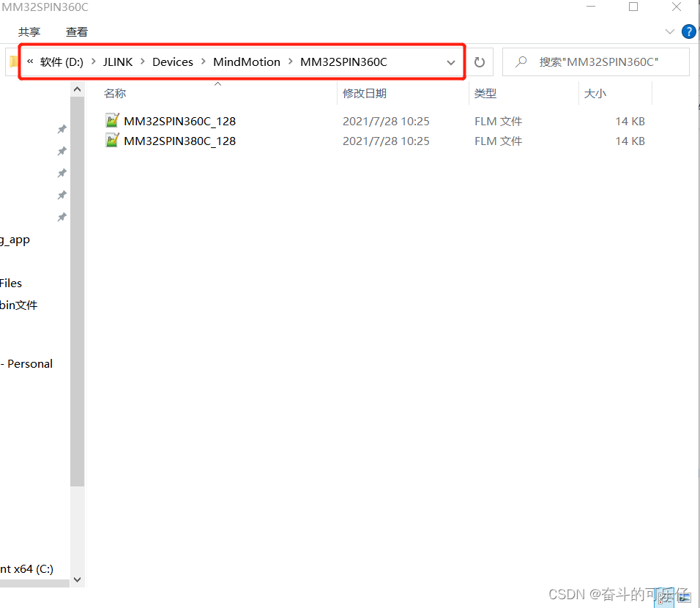Viewport: 700px width, 608px height.
Task: Open the address bar history dropdown
Action: pyautogui.click(x=451, y=62)
